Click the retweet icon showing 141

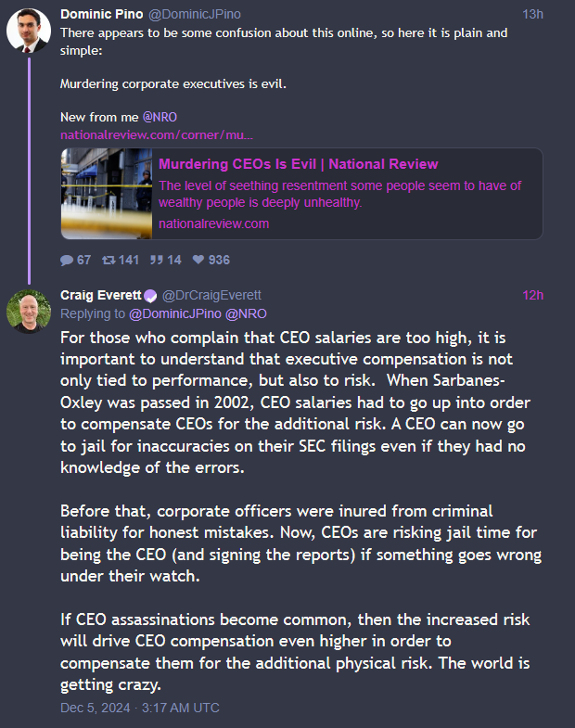click(109, 260)
